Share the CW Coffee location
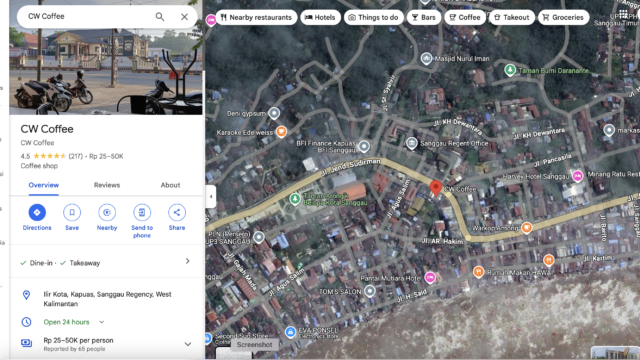640x360 pixels. pyautogui.click(x=177, y=218)
